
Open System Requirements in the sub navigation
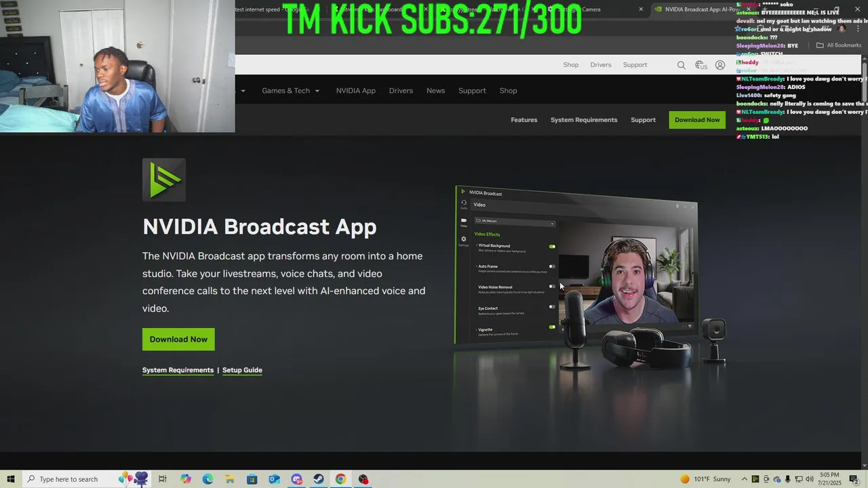pos(584,120)
